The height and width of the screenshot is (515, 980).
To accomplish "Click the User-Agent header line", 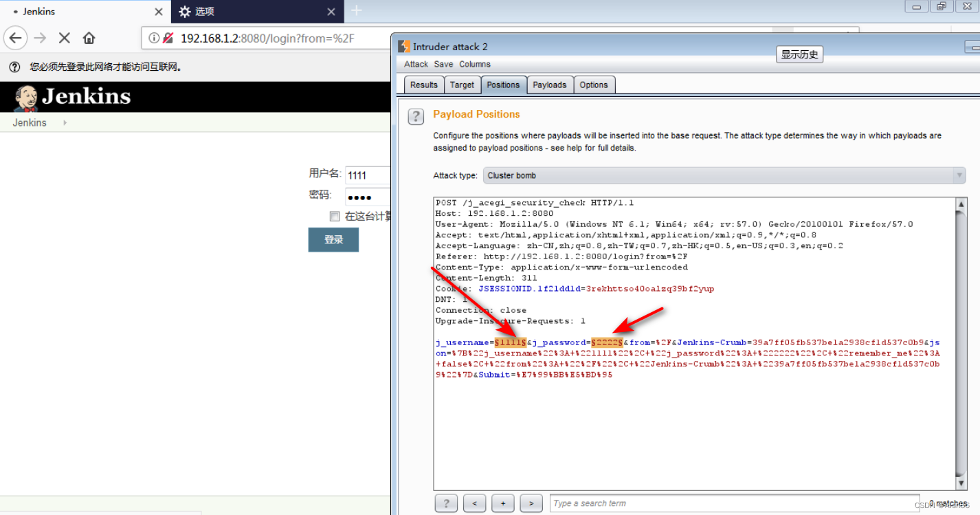I will pyautogui.click(x=674, y=224).
